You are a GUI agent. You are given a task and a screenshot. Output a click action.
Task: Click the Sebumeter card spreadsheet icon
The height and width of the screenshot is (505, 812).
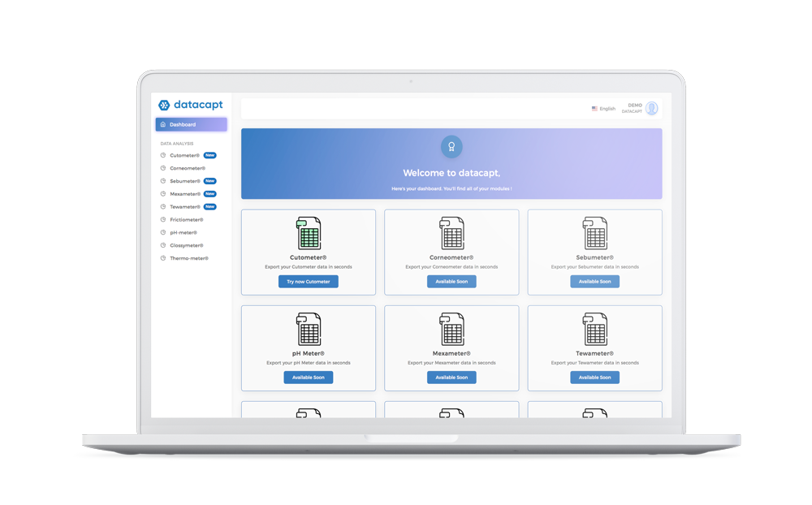595,233
